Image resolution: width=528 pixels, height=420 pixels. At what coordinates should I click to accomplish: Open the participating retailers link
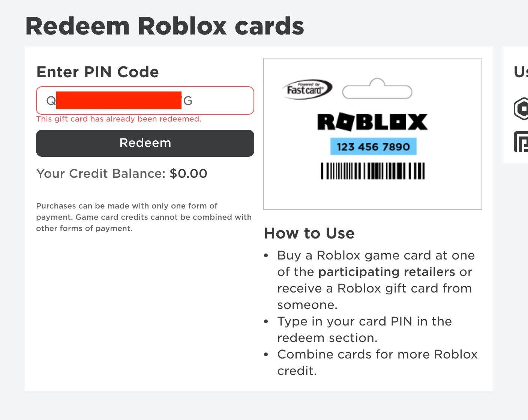[387, 271]
